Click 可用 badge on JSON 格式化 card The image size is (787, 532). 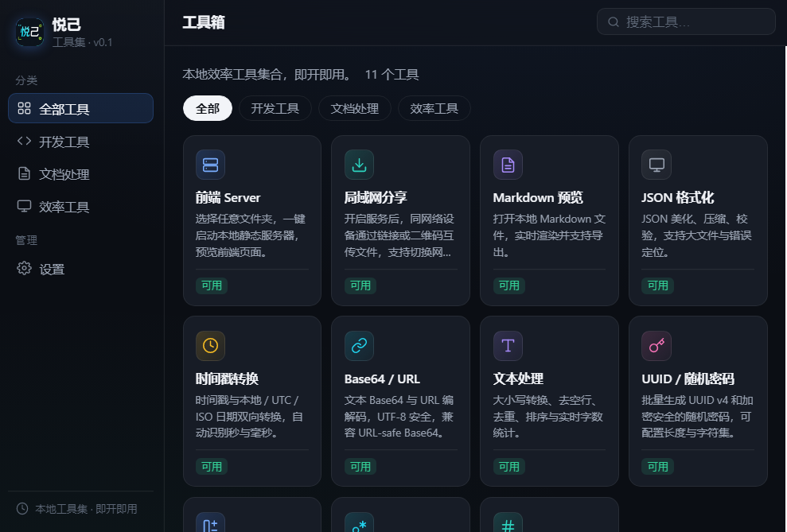tap(657, 285)
